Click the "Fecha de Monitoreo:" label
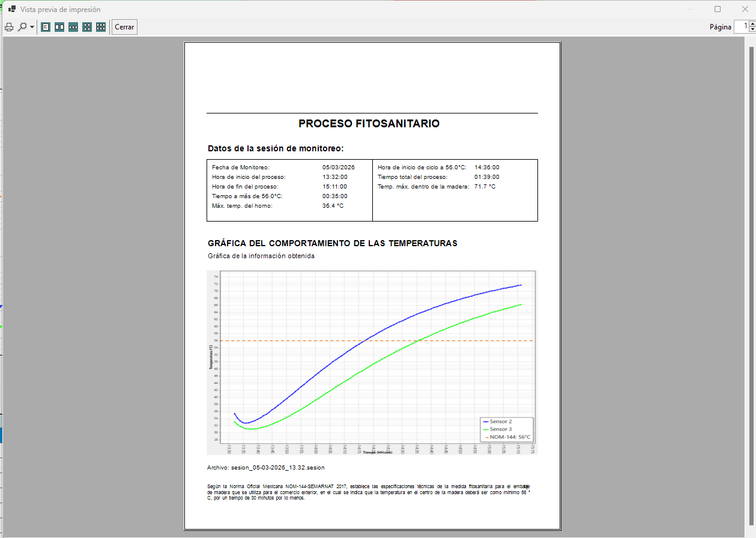Image resolution: width=756 pixels, height=538 pixels. click(241, 168)
